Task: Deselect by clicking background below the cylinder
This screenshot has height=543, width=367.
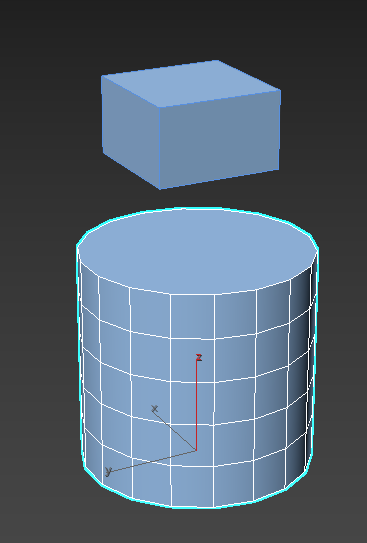Action: coord(184,526)
